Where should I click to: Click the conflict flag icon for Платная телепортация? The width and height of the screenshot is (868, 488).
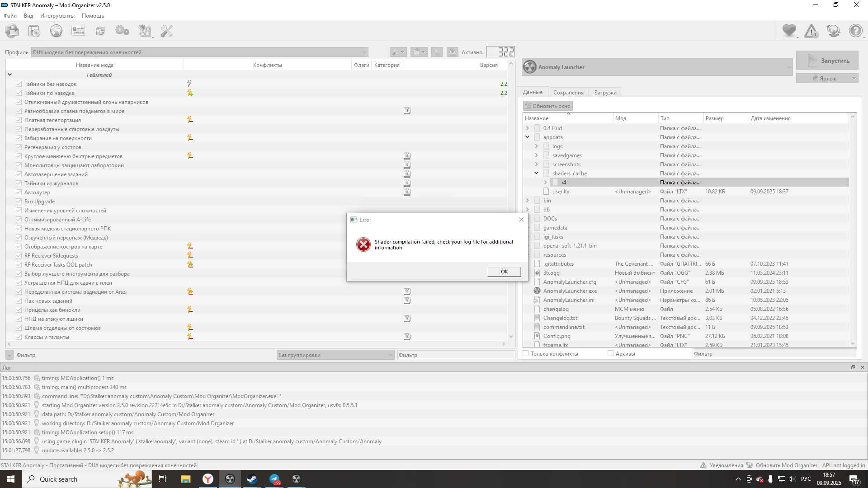click(190, 120)
